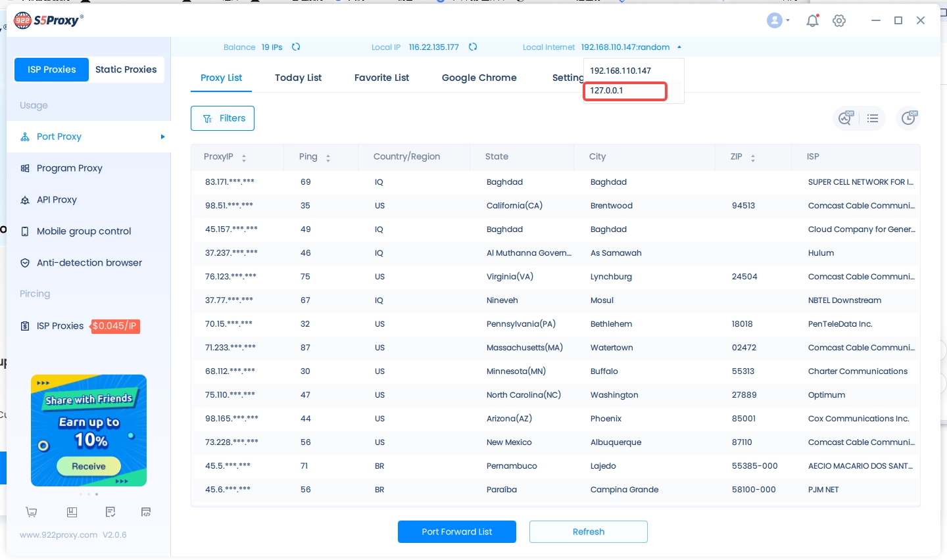Collapse the Local Internet dropdown

point(679,47)
